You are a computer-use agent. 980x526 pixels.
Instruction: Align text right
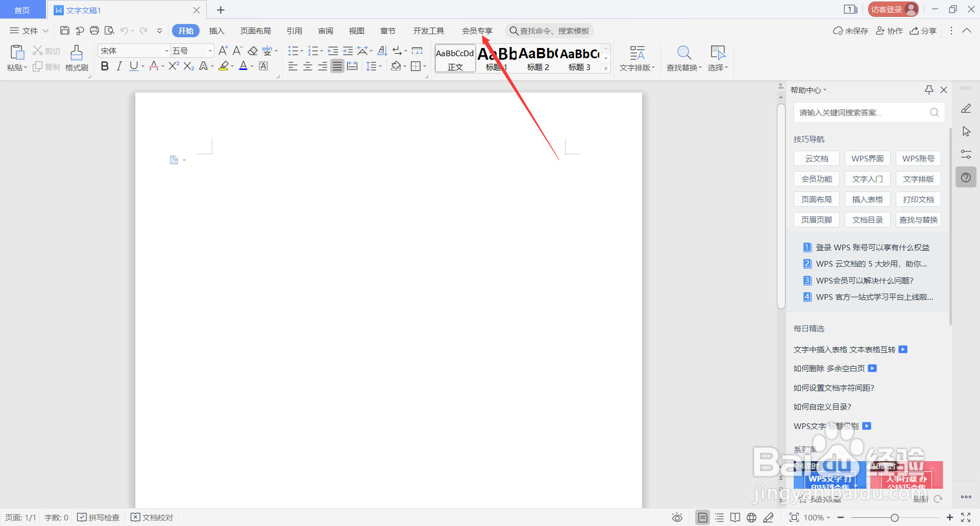click(323, 66)
